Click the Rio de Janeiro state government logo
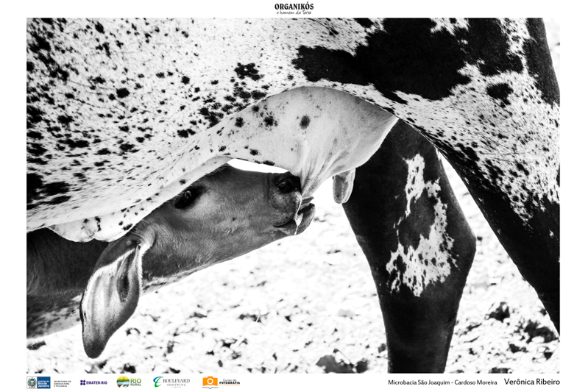Image resolution: width=588 pixels, height=392 pixels. [x=38, y=382]
